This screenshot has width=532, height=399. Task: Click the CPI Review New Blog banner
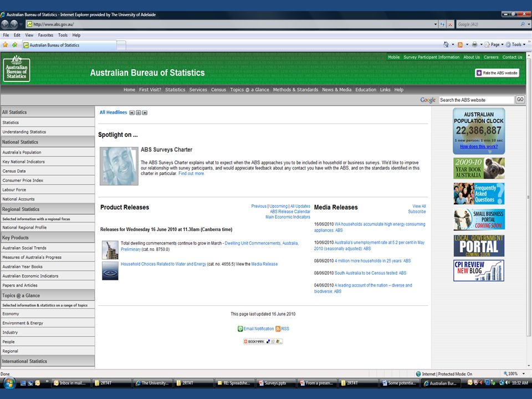click(479, 270)
